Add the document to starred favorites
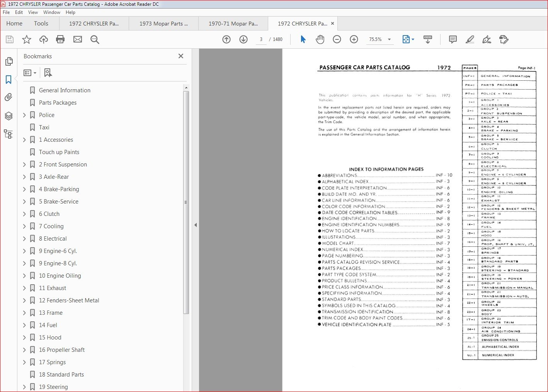The image size is (548, 392). click(27, 39)
